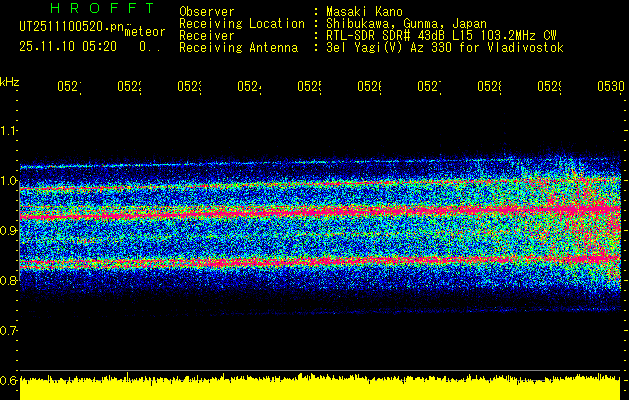Viewport: 629px width, 400px height.
Task: Click the 0.9 kHz axis label
Action: click(x=8, y=231)
